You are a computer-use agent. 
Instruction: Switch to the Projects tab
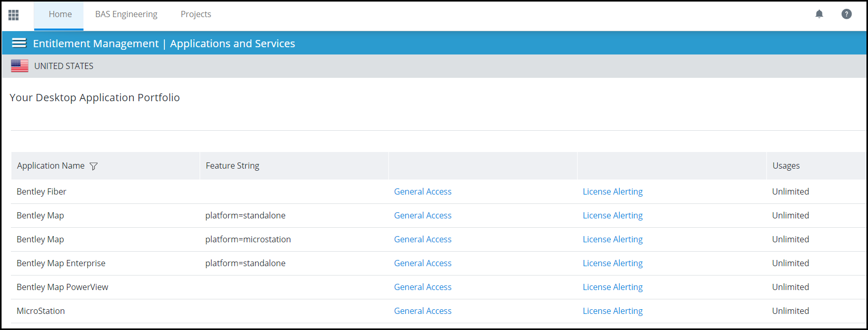(196, 15)
